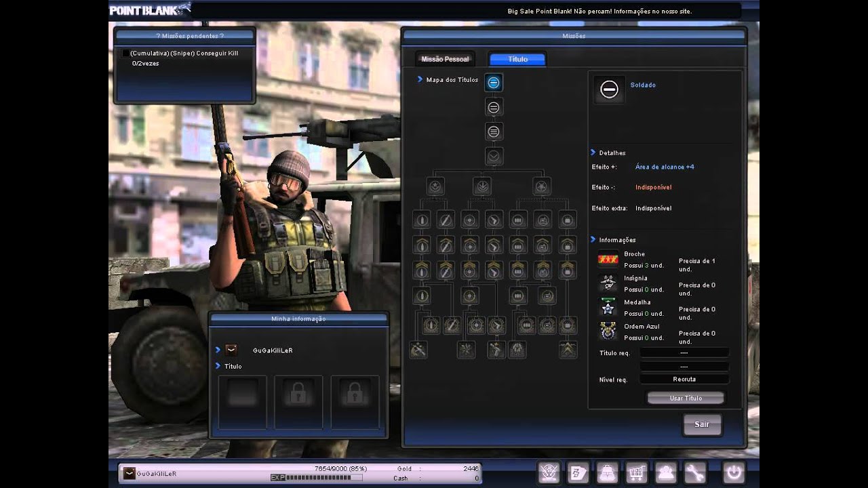Click the Usar Título button
The image size is (868, 488).
click(x=686, y=398)
